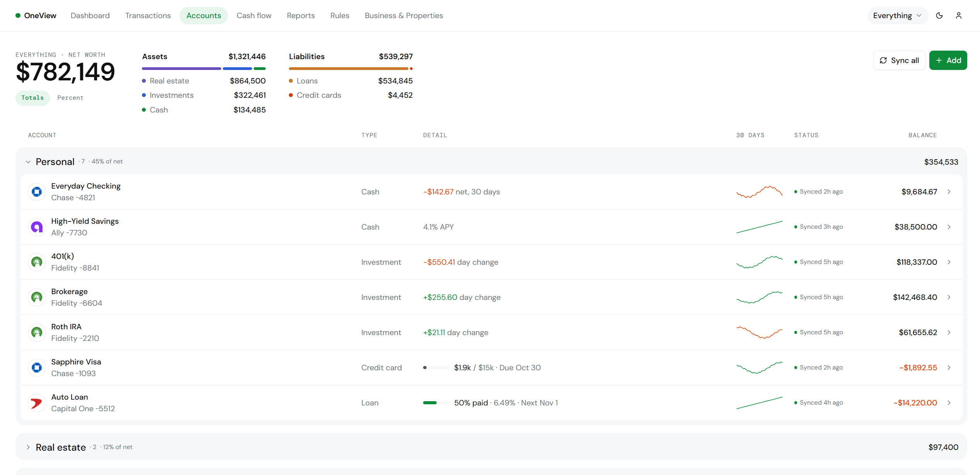
Task: Click the Auto Loan 30-day sparkline
Action: click(x=760, y=403)
